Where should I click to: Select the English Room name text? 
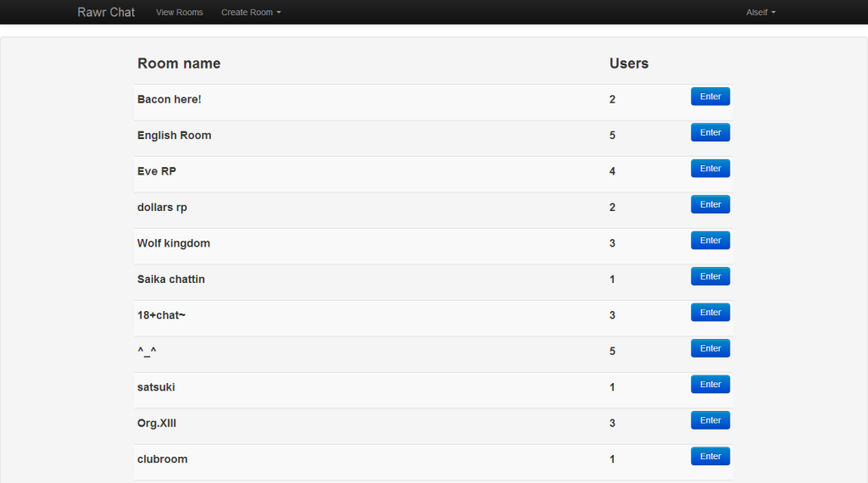point(175,136)
